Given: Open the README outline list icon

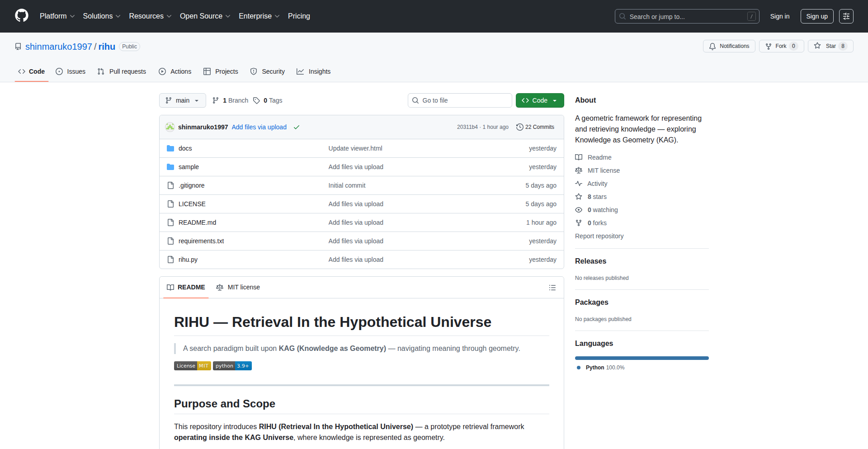Looking at the screenshot, I should point(552,288).
